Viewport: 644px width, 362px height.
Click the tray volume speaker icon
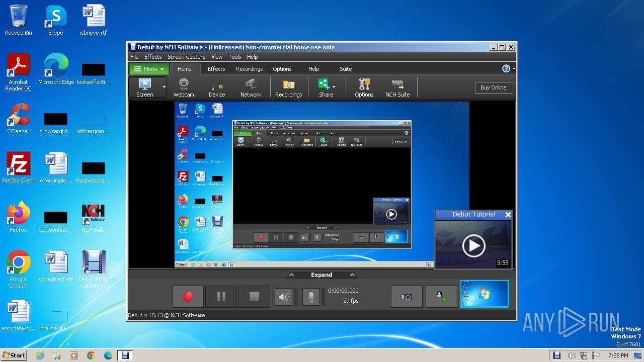tap(572, 355)
